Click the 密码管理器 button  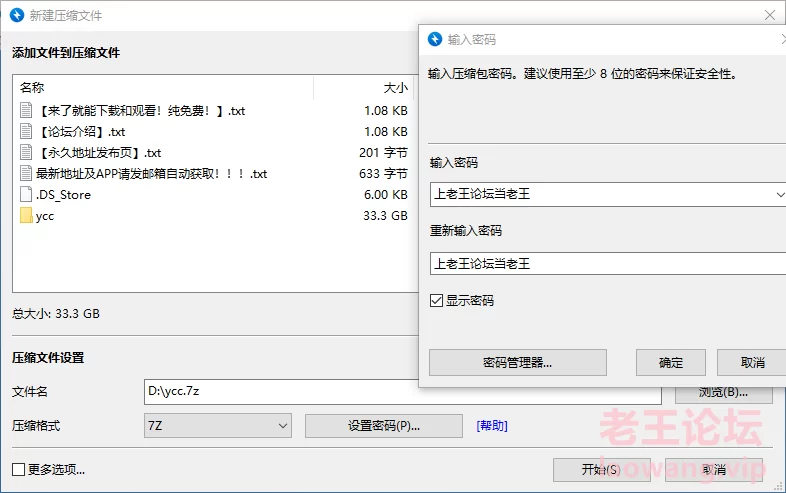(518, 363)
